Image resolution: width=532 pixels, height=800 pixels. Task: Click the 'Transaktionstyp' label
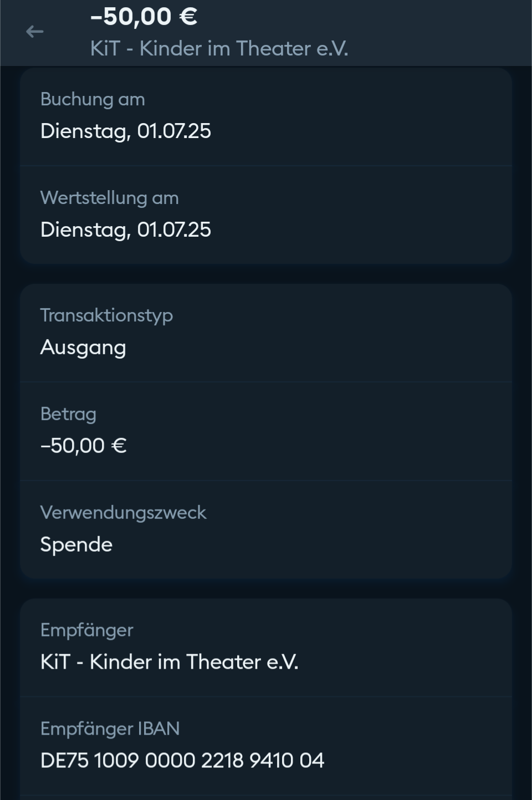[106, 315]
